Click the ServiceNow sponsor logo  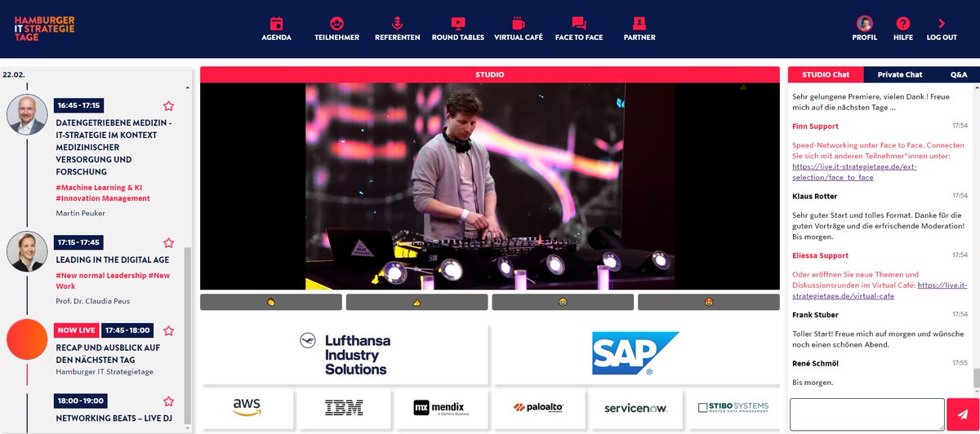pos(637,408)
